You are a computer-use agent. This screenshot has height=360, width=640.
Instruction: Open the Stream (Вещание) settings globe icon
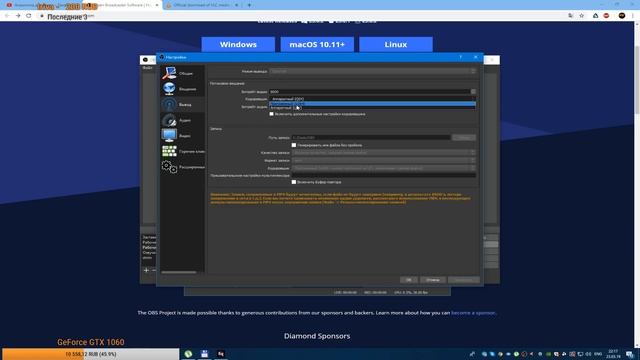(x=169, y=89)
